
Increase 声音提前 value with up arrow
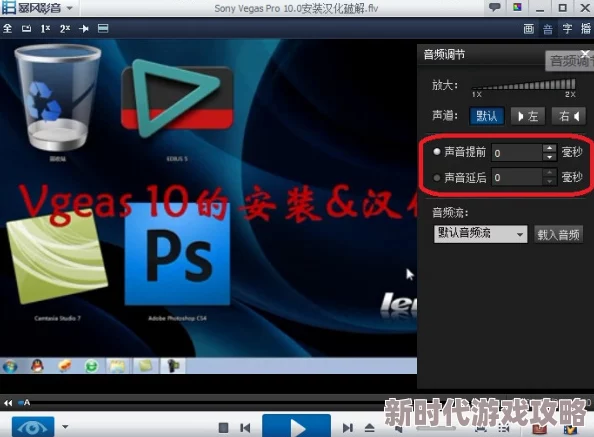point(549,148)
